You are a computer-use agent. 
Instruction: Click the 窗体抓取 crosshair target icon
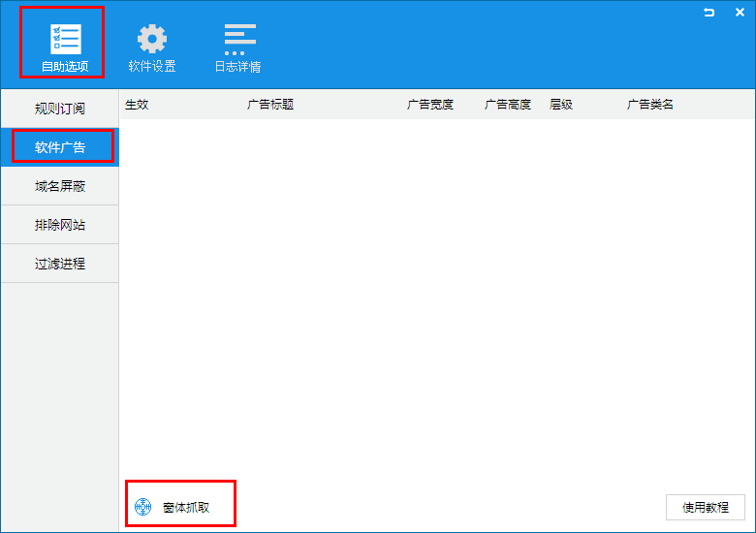(x=142, y=507)
